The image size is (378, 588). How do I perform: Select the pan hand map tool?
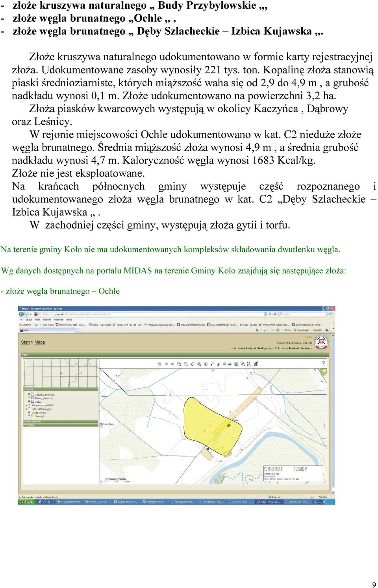tap(160, 363)
